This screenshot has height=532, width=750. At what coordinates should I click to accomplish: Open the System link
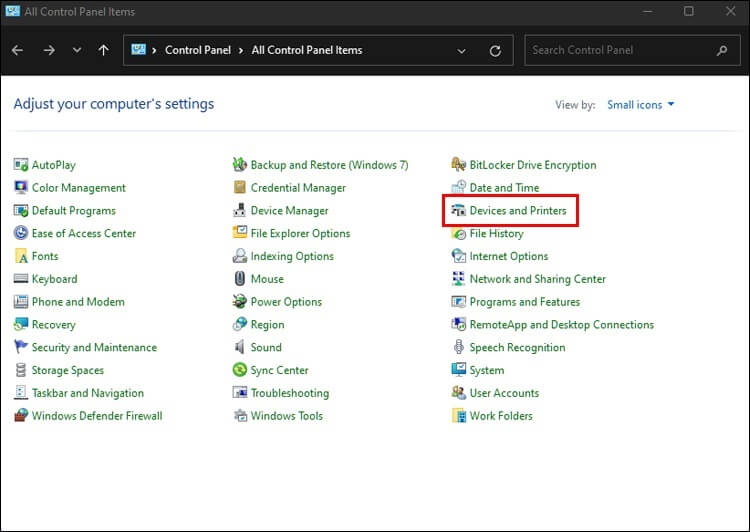pyautogui.click(x=486, y=370)
